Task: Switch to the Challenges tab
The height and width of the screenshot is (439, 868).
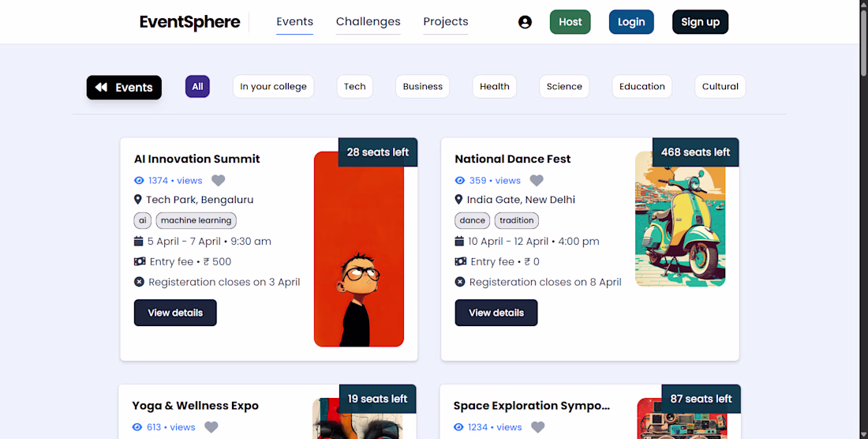Action: 368,21
